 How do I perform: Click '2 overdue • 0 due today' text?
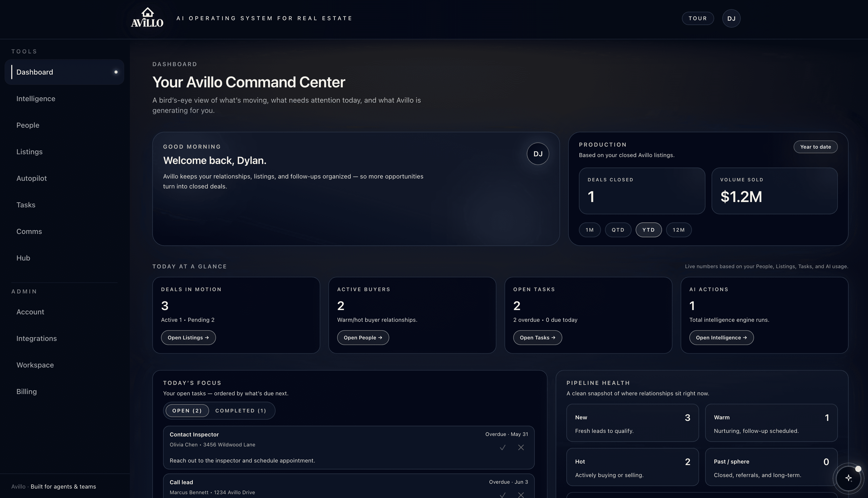[x=545, y=320]
